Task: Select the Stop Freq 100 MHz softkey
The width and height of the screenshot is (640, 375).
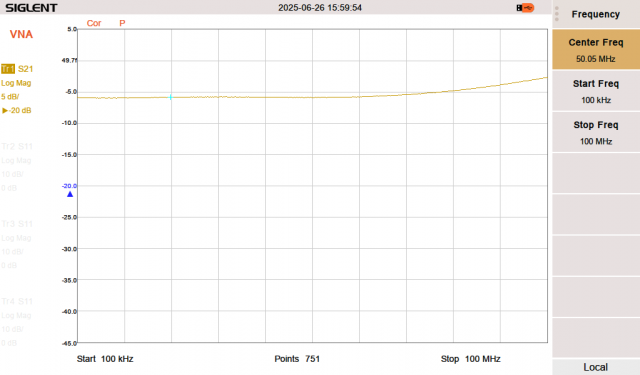Action: click(x=596, y=133)
